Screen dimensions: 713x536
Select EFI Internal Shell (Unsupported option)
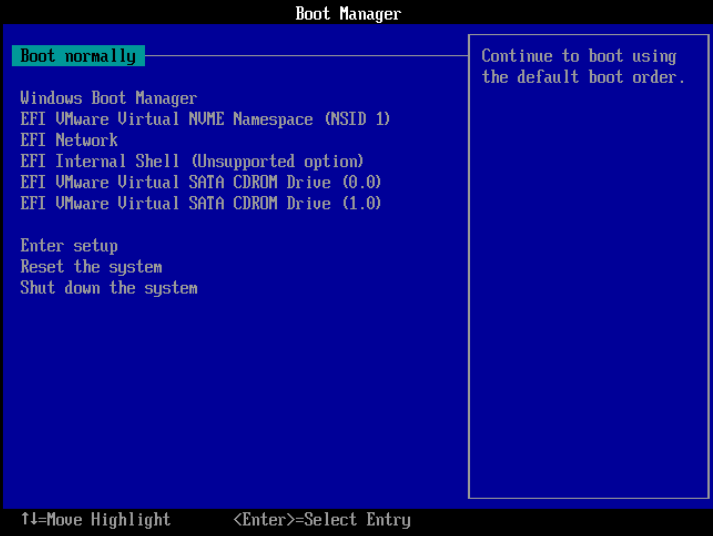tap(192, 161)
